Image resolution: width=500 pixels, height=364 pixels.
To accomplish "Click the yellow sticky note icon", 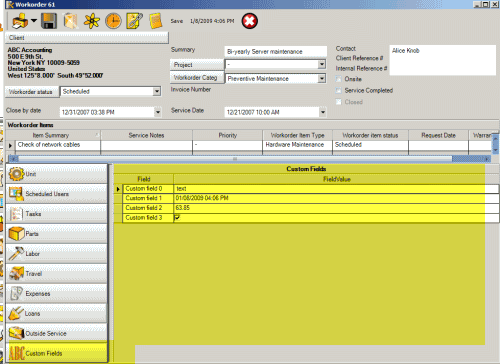I will click(x=155, y=21).
